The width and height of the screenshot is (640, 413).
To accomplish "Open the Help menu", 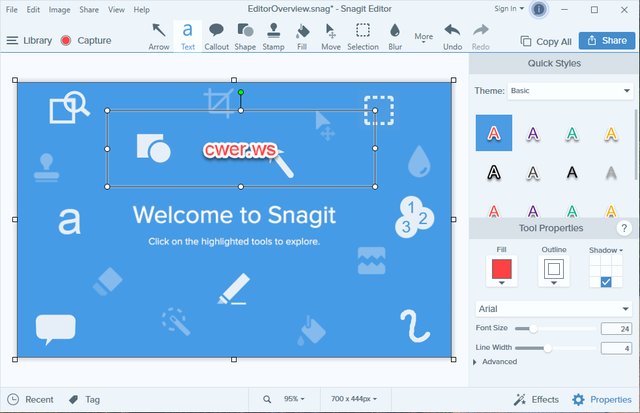I will pyautogui.click(x=141, y=9).
